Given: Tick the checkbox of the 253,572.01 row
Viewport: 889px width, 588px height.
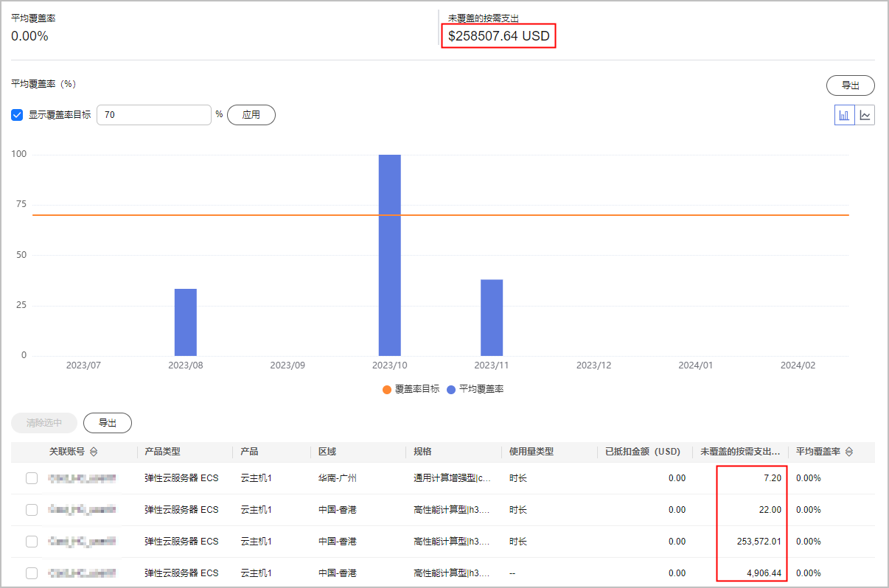Looking at the screenshot, I should pyautogui.click(x=32, y=542).
